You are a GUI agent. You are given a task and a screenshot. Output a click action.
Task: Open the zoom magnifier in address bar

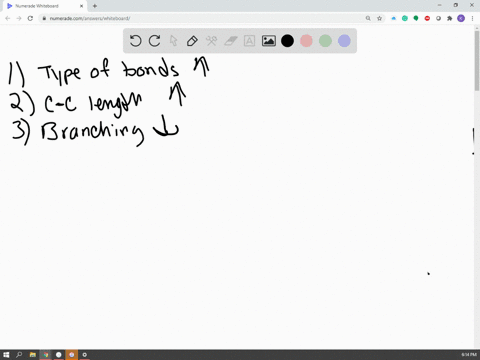[x=368, y=18]
